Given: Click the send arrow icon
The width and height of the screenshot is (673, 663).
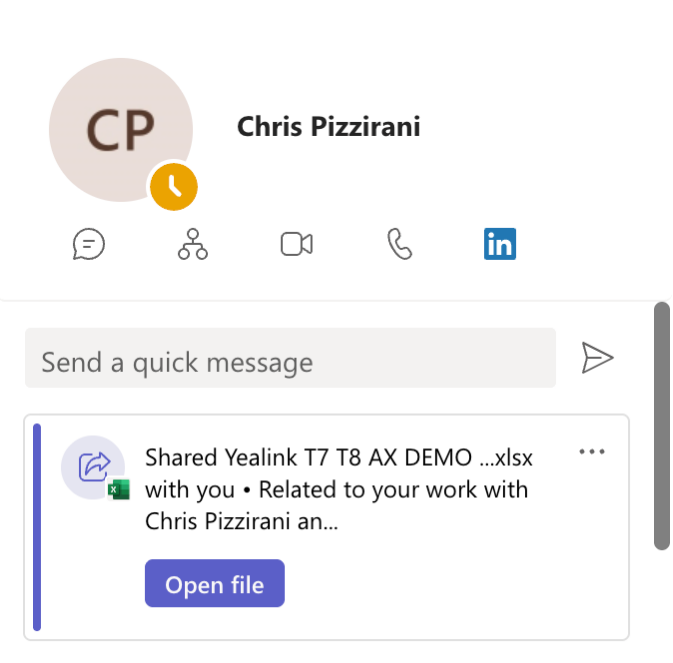Looking at the screenshot, I should pyautogui.click(x=597, y=357).
